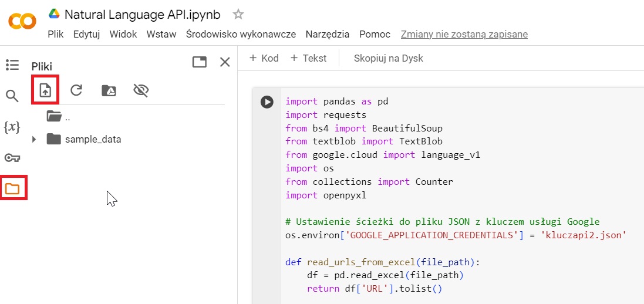
Task: Close the Pliki files panel
Action: click(225, 62)
